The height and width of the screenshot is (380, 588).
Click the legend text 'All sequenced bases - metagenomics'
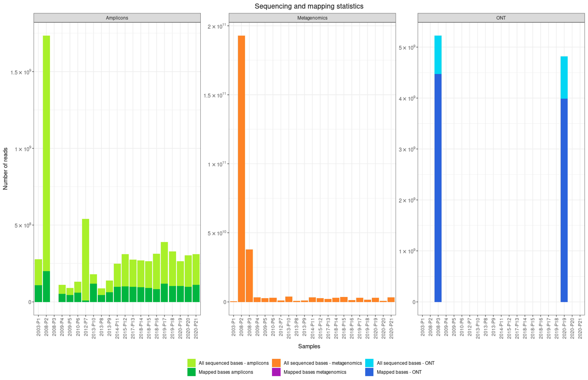(x=323, y=363)
